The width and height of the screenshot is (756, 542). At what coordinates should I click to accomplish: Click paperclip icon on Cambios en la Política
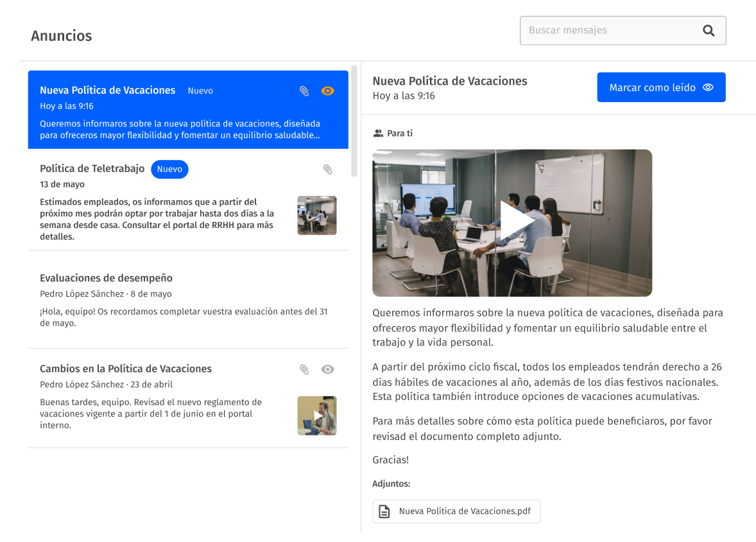tap(304, 369)
